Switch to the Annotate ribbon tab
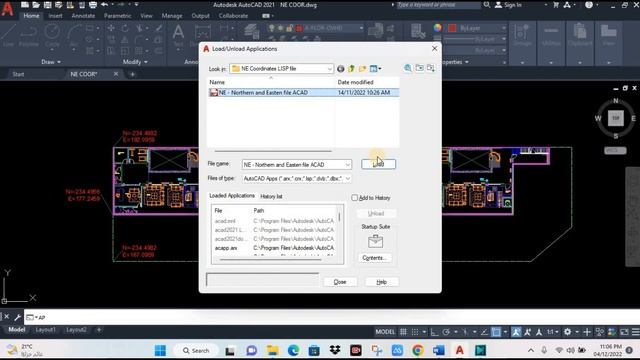Viewport: 640px width, 360px height. point(83,16)
